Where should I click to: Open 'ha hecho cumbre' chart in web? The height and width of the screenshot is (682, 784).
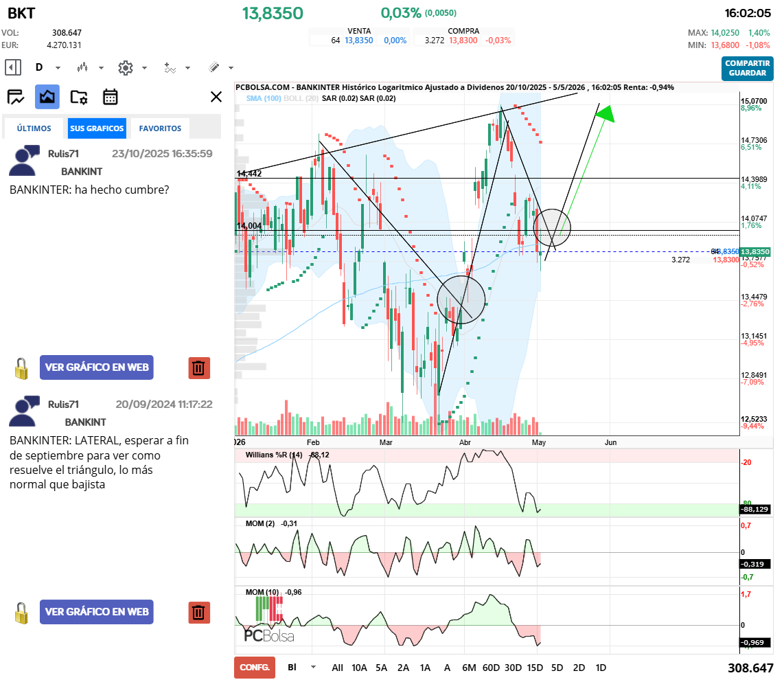[x=97, y=367]
